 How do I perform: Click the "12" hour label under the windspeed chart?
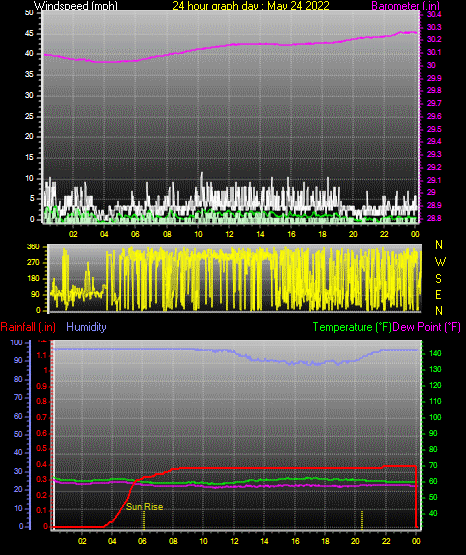click(x=229, y=234)
